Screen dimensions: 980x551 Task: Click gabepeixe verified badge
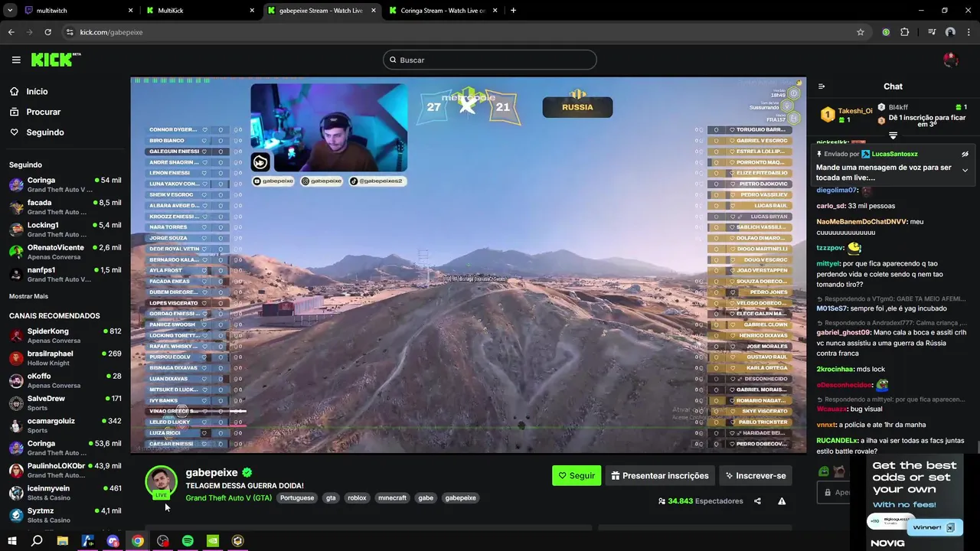247,473
